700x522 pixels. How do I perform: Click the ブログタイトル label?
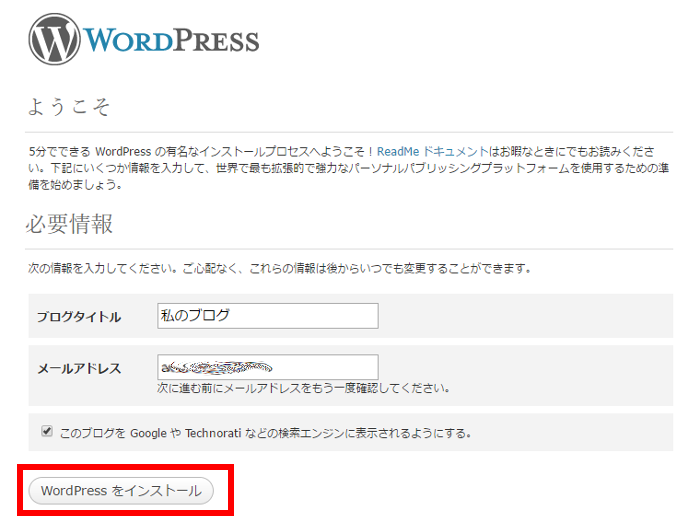coord(79,317)
